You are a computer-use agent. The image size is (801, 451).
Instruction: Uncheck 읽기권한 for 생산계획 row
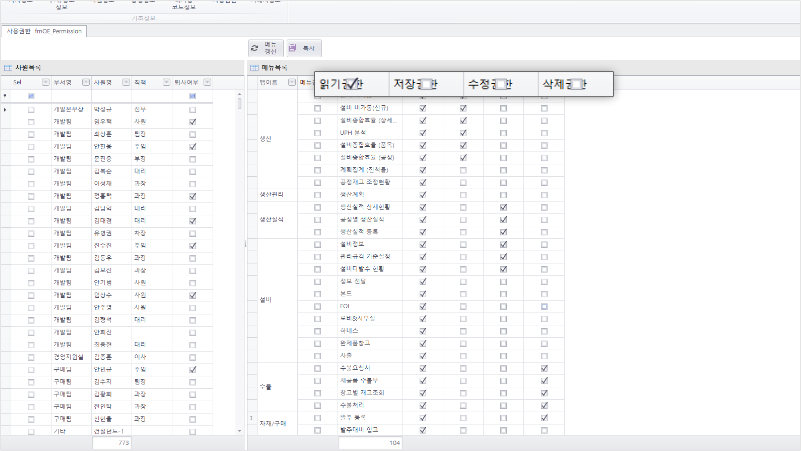(423, 195)
